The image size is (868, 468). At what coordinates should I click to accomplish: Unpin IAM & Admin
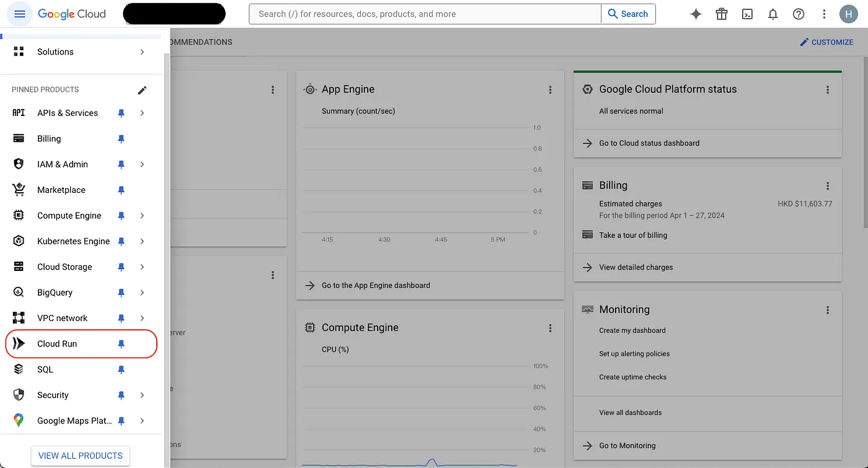coord(122,165)
